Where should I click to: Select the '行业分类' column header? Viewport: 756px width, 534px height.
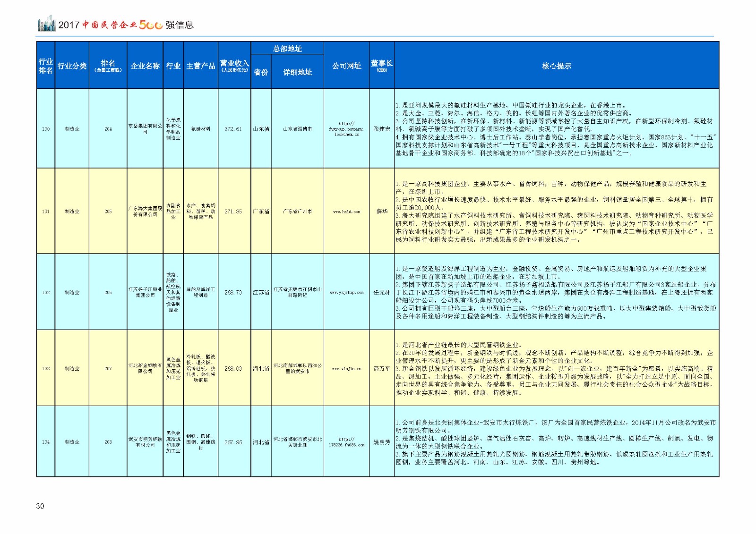(x=72, y=66)
